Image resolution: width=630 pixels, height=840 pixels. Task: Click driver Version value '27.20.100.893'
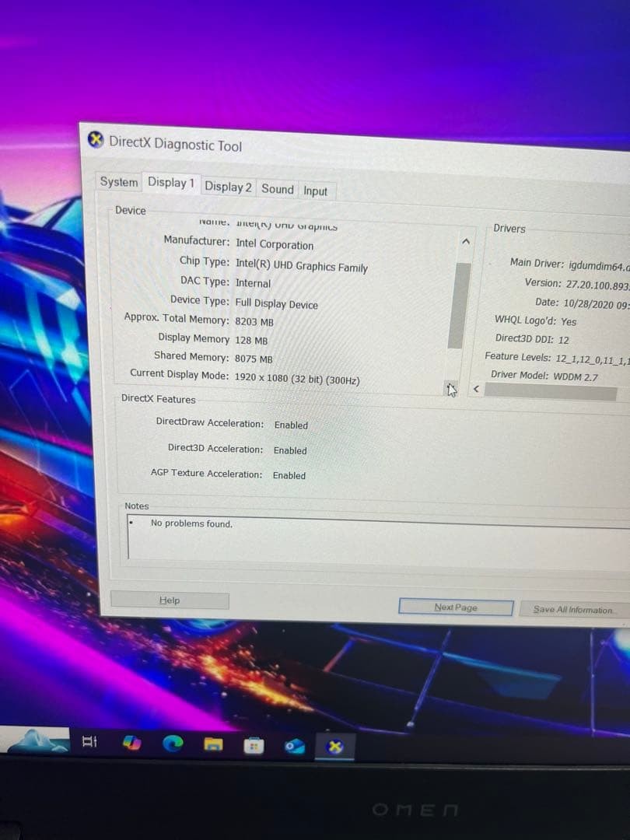(x=598, y=285)
